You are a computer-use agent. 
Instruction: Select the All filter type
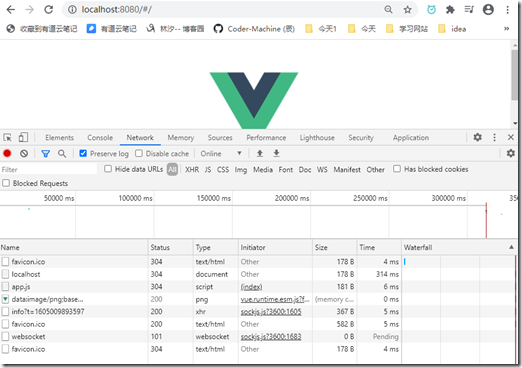tap(172, 170)
